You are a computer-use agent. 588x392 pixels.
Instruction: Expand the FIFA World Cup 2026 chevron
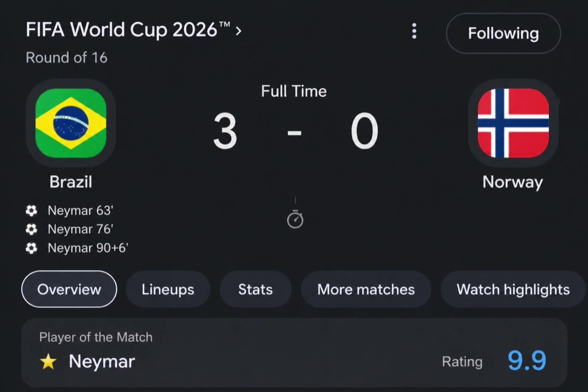coord(238,31)
